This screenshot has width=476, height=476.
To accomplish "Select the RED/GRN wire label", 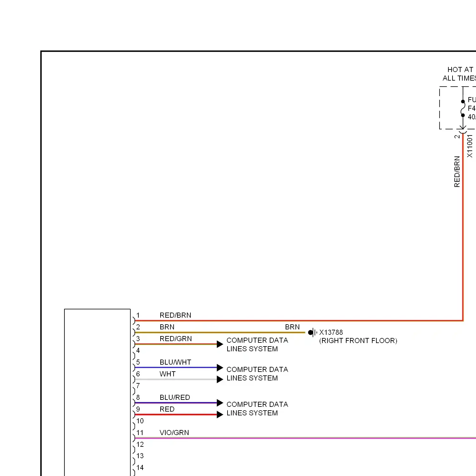I will [176, 339].
